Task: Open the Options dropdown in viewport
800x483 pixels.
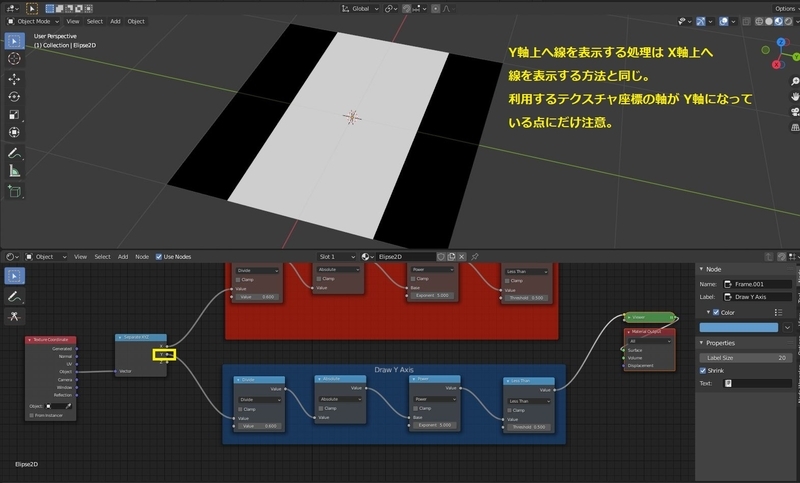Action: [786, 9]
